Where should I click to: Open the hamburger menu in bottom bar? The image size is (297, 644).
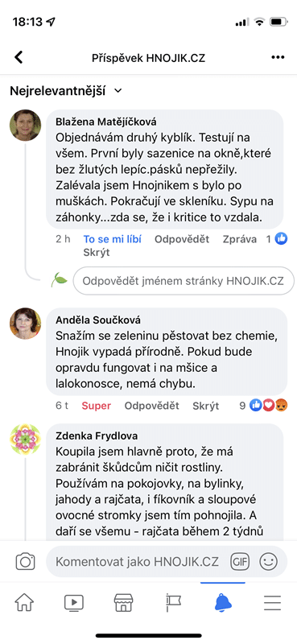point(272,602)
